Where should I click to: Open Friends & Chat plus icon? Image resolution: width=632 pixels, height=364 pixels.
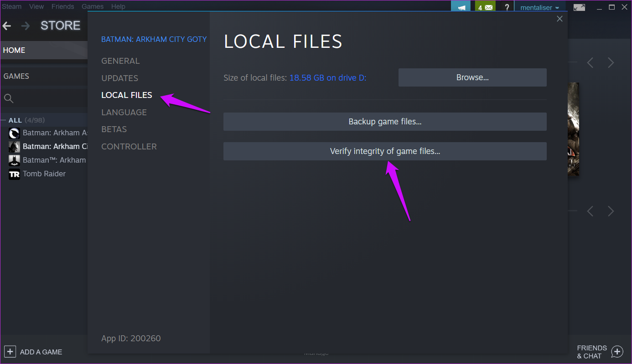point(617,352)
